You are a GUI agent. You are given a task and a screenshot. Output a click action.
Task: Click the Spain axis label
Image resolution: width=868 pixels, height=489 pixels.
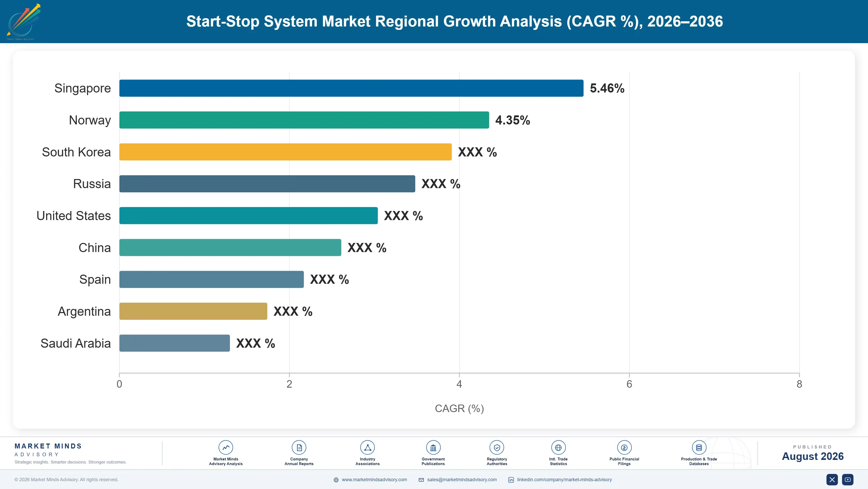pos(95,280)
